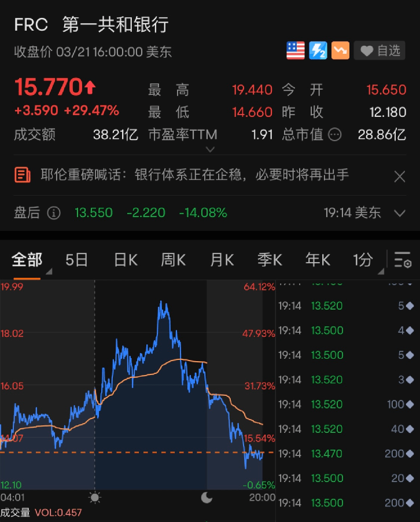Open the Yellen banking news headline

tap(194, 174)
